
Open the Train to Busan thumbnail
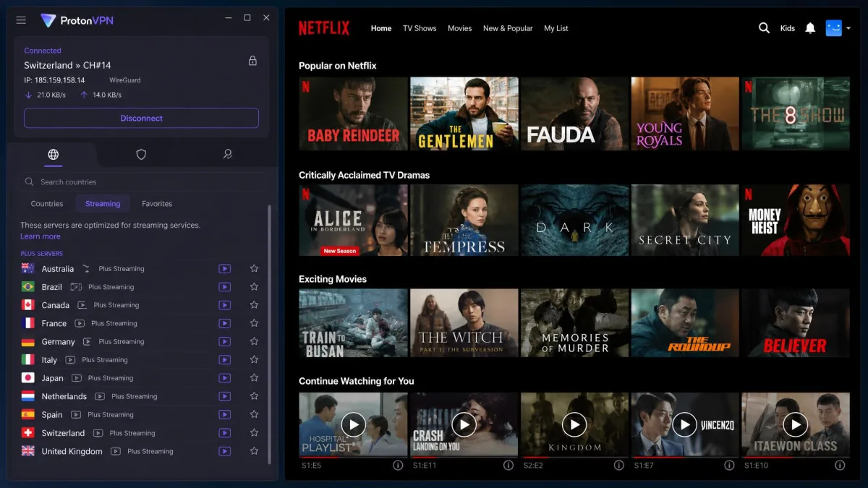tap(353, 323)
